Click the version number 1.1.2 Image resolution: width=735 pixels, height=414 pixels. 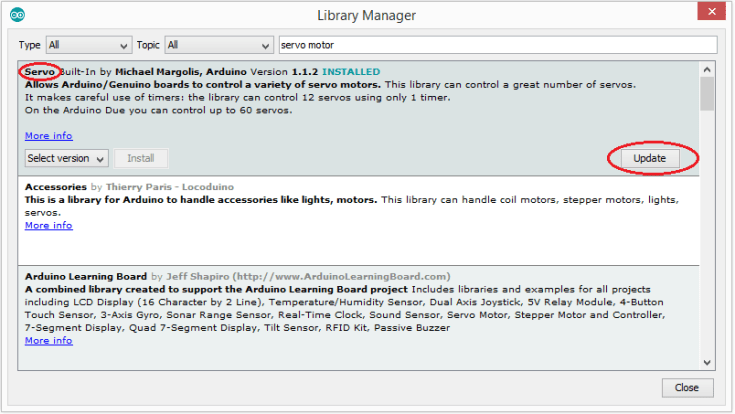305,72
